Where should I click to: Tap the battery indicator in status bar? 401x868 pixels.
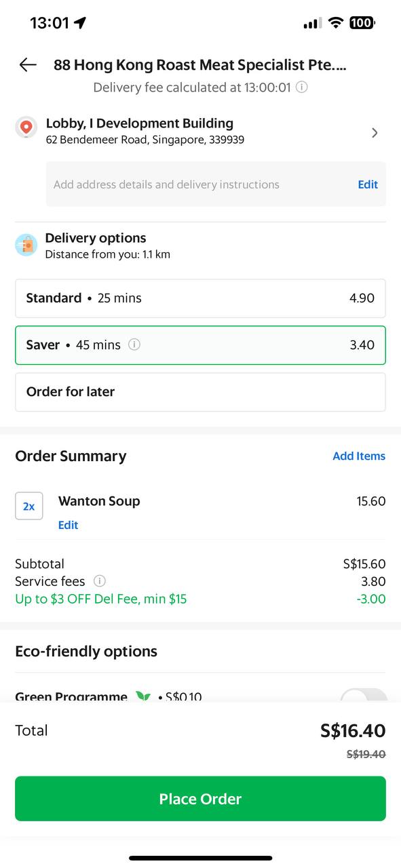(362, 23)
